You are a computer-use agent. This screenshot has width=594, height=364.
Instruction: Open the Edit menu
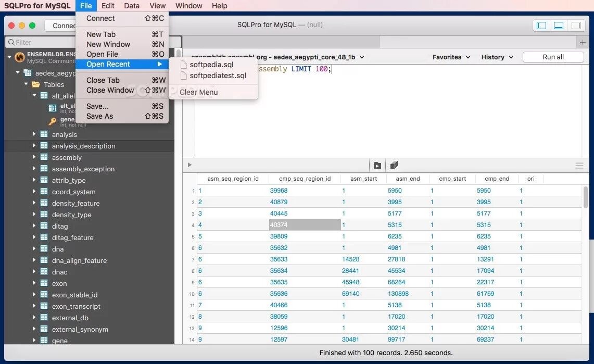(108, 6)
